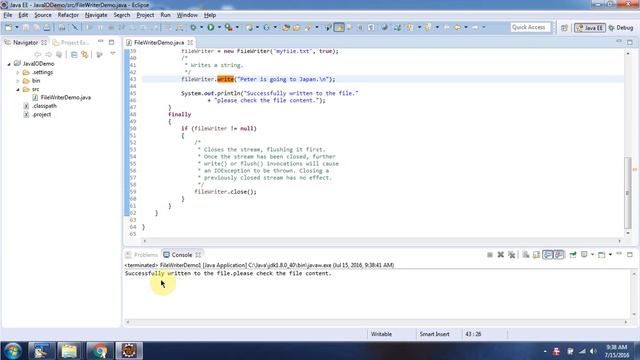Maximize the Navigator panel
The width and height of the screenshot is (640, 360).
111,42
